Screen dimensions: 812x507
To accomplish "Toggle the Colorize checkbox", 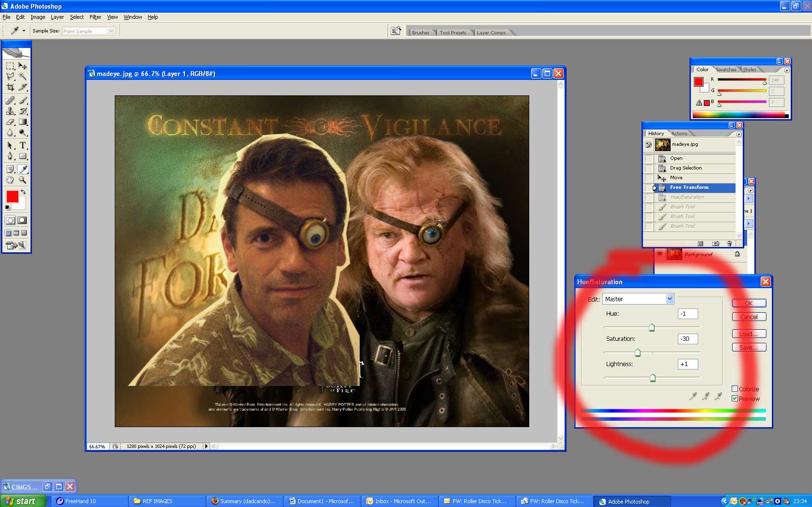I will [735, 388].
